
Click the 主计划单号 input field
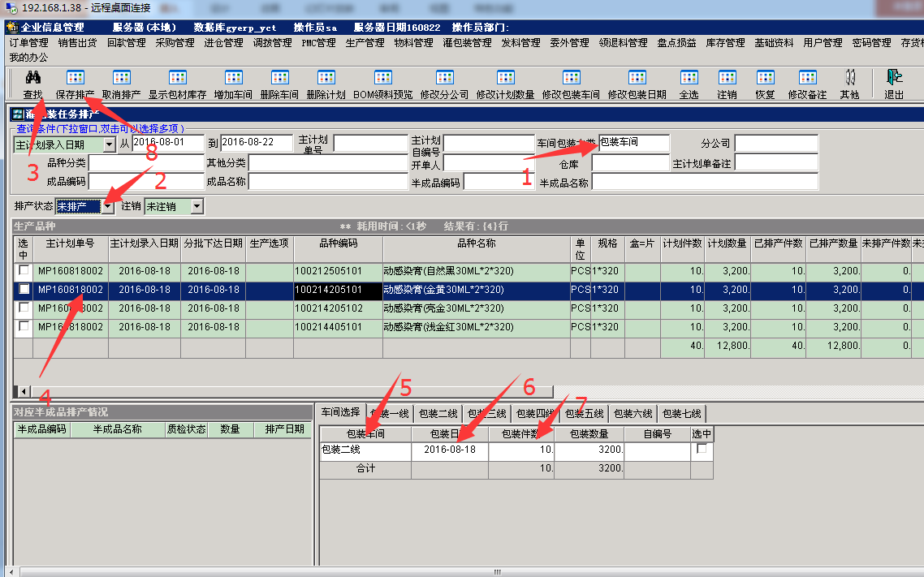click(x=371, y=143)
